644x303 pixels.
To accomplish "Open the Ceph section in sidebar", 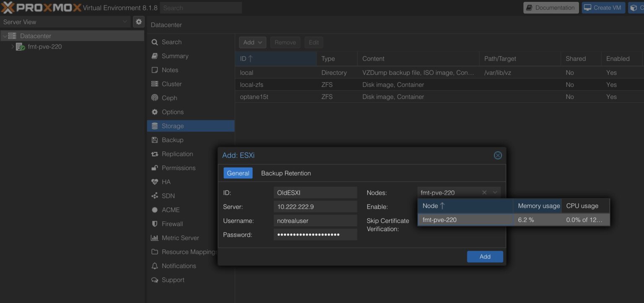I will [x=169, y=98].
